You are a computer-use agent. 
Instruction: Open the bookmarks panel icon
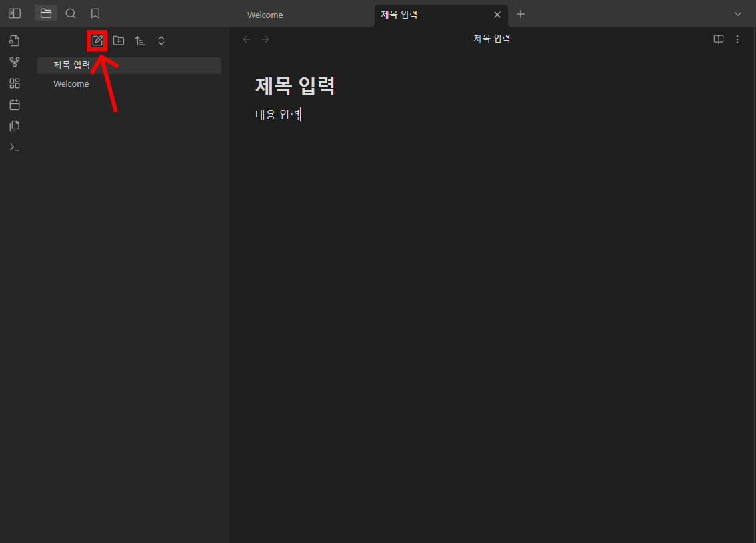95,13
